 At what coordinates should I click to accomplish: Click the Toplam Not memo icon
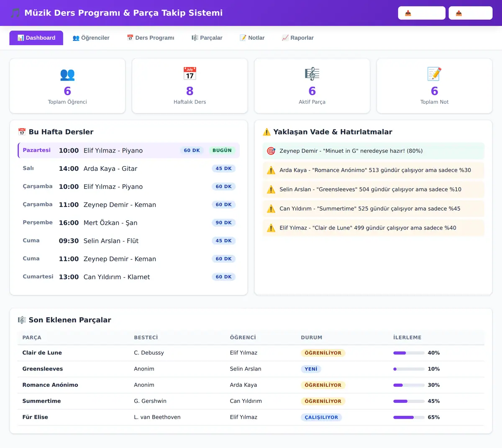tap(434, 74)
